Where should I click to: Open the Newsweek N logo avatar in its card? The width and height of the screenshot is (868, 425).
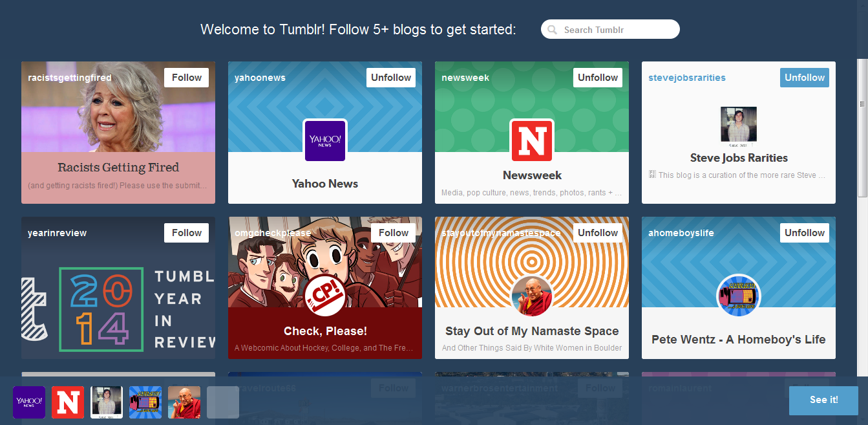532,140
